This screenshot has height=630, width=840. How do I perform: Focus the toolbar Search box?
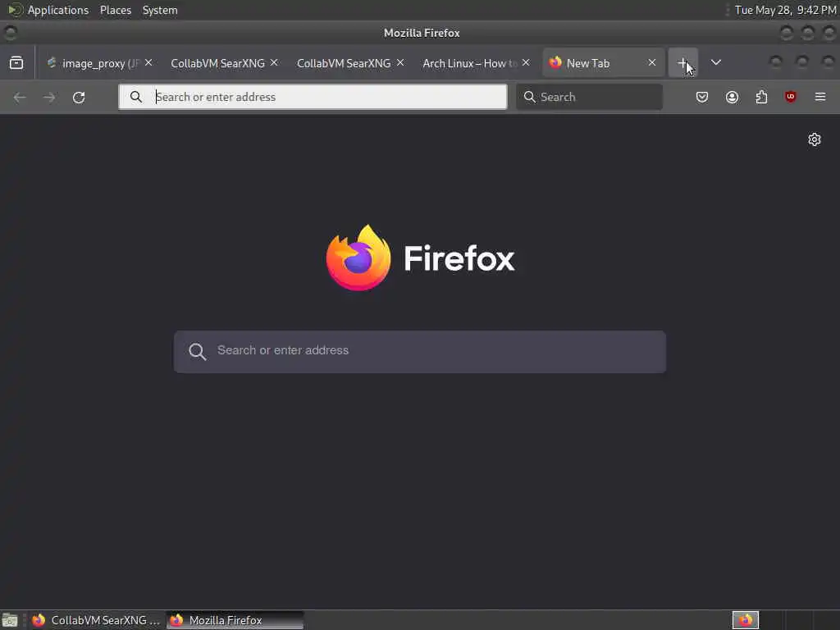pos(589,97)
